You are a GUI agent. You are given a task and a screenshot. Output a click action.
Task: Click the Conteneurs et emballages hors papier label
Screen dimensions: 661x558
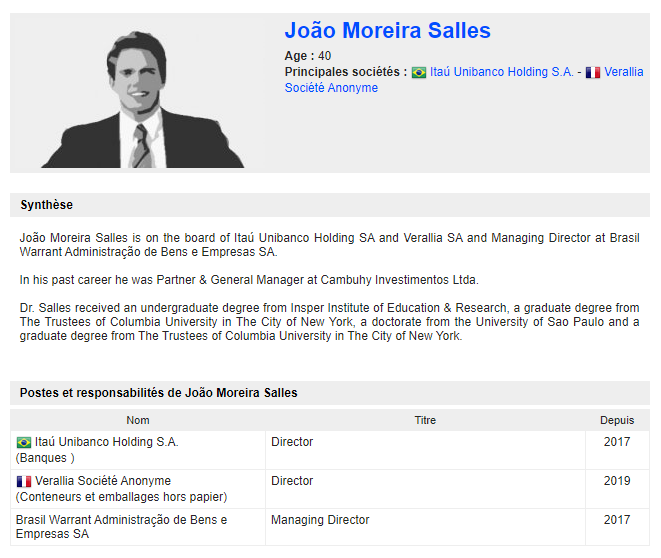coord(121,497)
